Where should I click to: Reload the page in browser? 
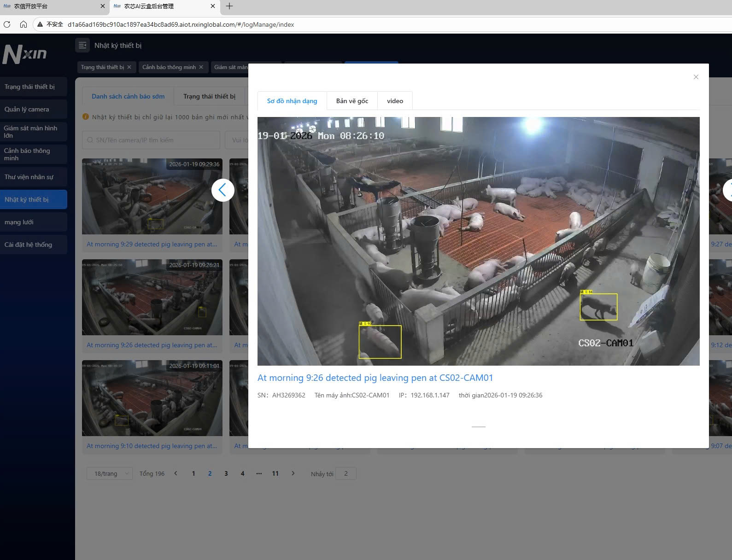pyautogui.click(x=7, y=24)
